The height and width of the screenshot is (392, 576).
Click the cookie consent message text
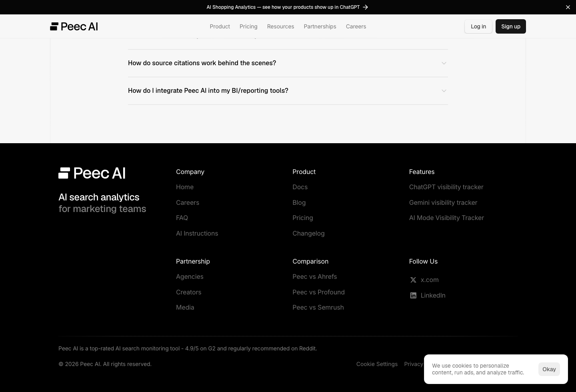(478, 369)
